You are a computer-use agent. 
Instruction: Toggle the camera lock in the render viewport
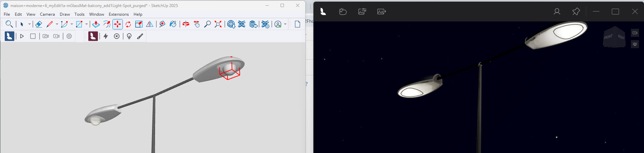tap(635, 33)
